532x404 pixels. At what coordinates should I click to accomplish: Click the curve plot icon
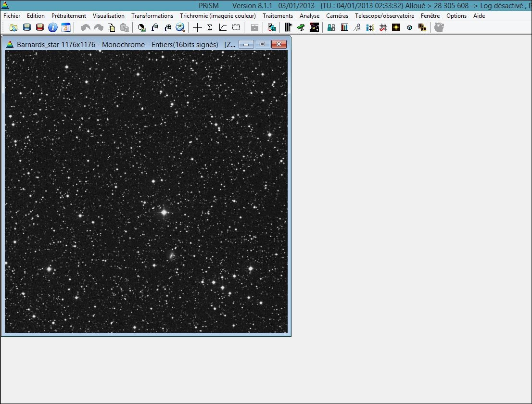223,27
